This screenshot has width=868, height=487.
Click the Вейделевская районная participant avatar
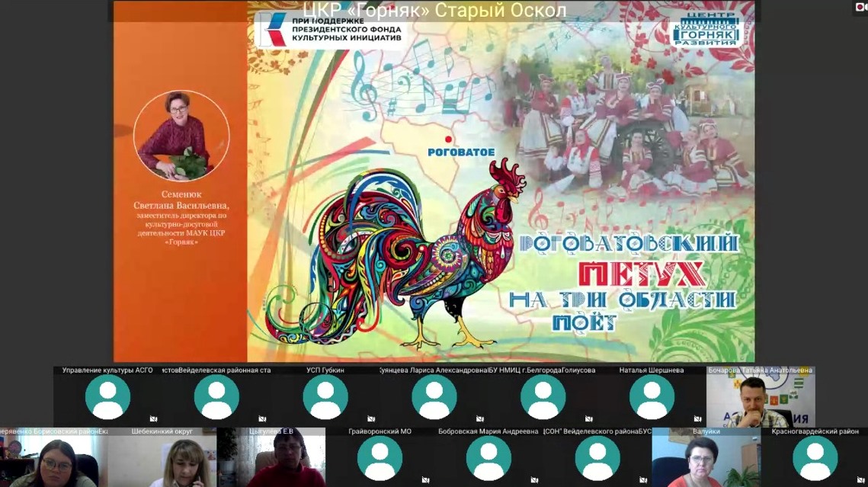[x=216, y=397]
